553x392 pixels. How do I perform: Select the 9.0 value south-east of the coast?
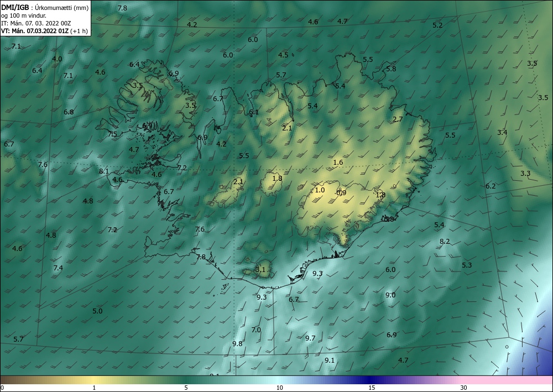pos(390,295)
